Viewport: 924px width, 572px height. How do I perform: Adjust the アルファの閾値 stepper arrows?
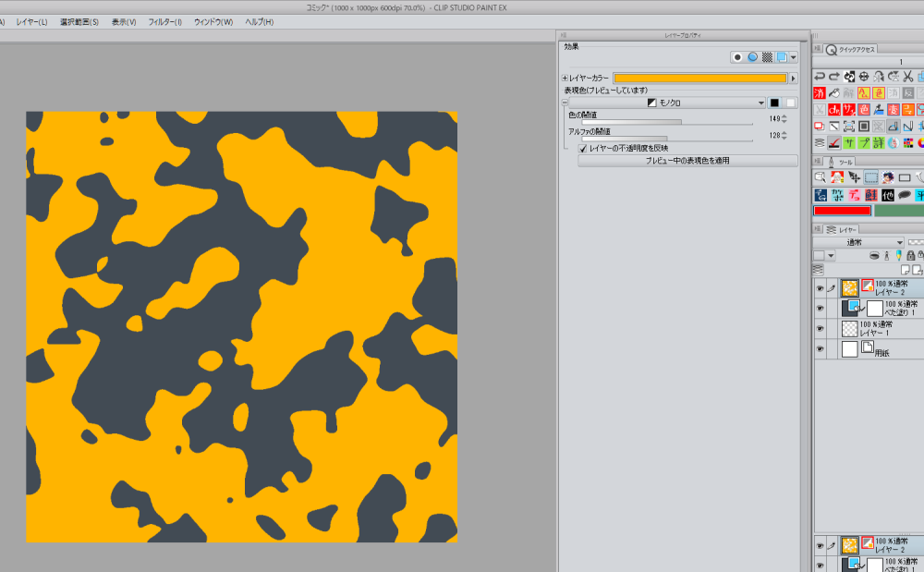[784, 135]
